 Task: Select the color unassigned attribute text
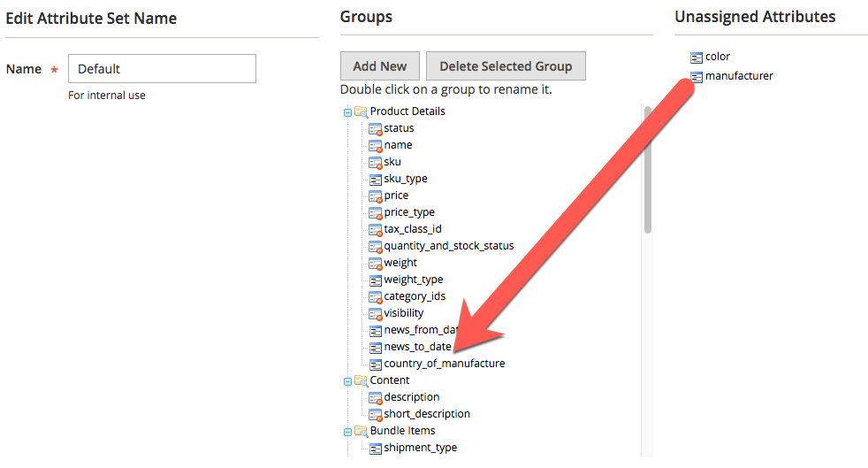(x=718, y=57)
